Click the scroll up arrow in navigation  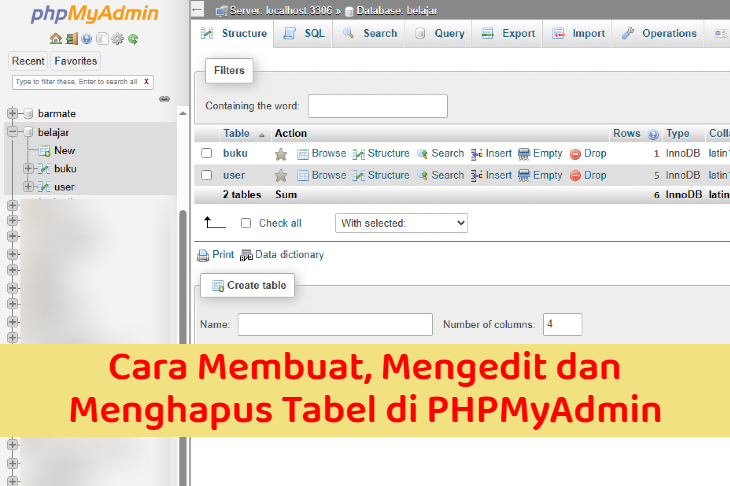(183, 113)
